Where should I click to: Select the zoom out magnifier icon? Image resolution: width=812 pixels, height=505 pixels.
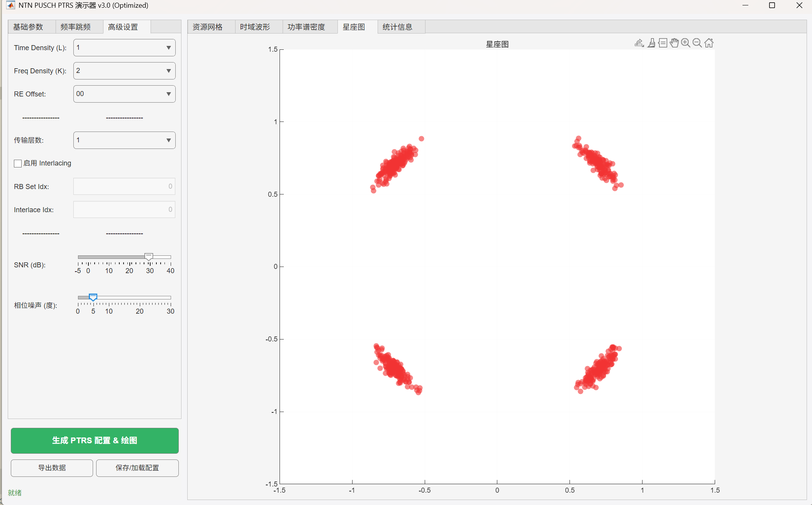click(697, 43)
